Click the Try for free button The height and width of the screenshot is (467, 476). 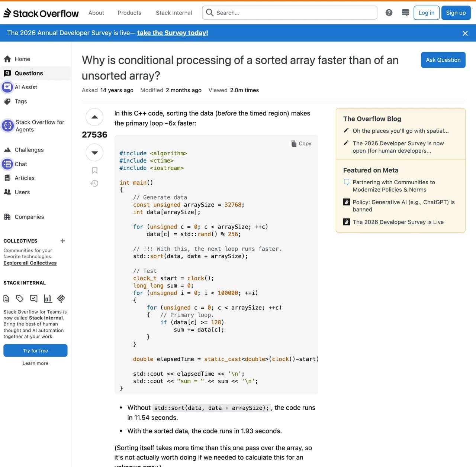pyautogui.click(x=35, y=351)
